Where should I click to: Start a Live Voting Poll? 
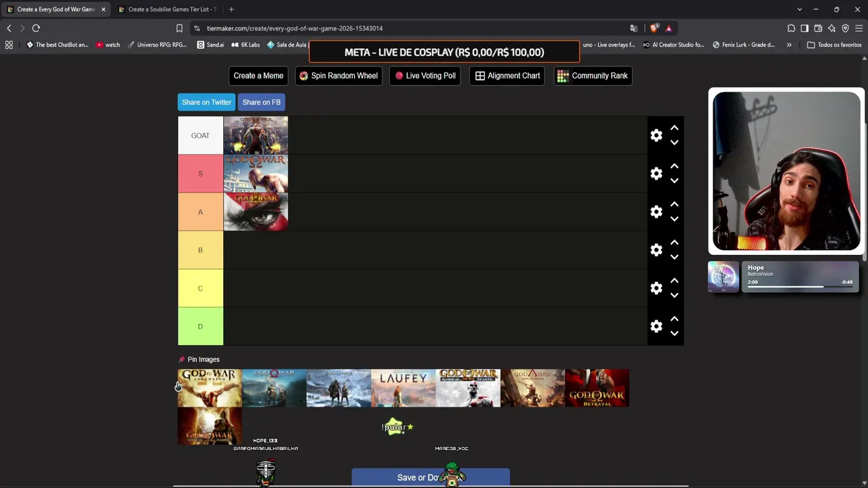coord(425,76)
